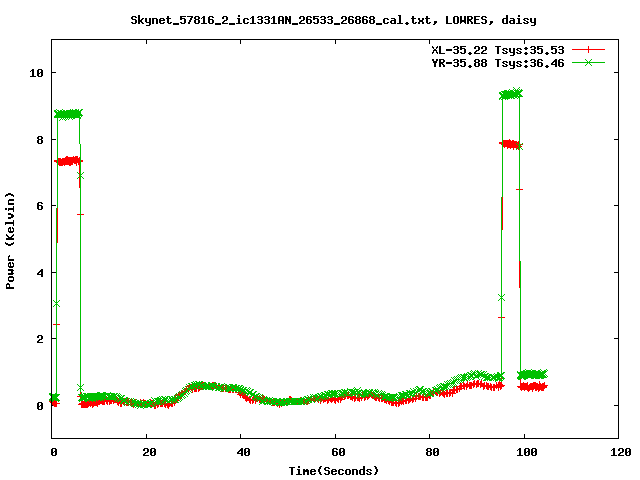Click the x-axis tick label 100
The width and height of the screenshot is (640, 480).
[x=527, y=452]
